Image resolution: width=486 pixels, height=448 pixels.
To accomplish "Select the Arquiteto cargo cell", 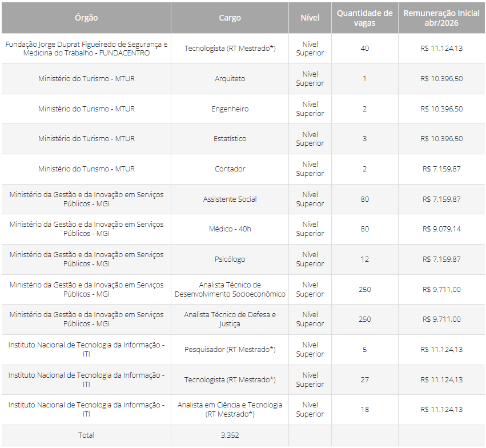I will (230, 79).
